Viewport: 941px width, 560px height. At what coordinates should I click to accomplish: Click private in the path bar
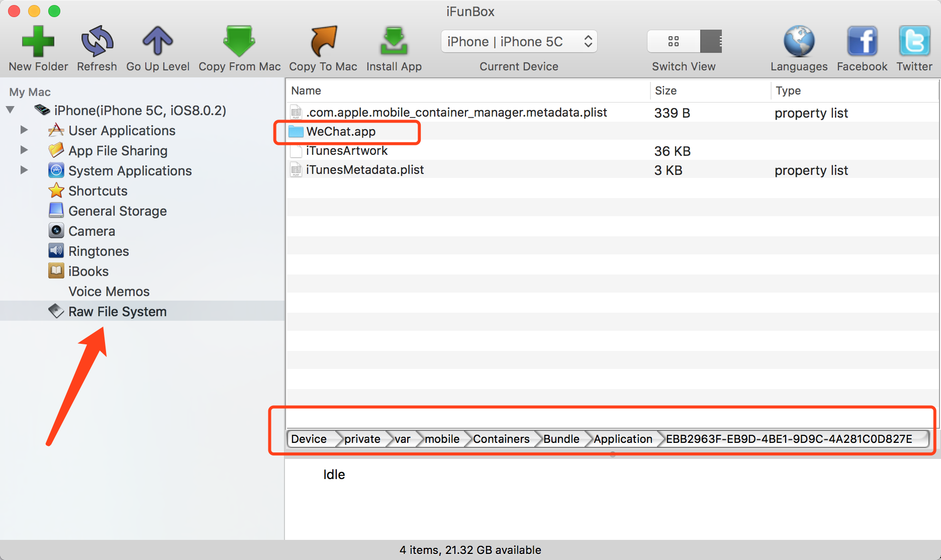pos(362,439)
